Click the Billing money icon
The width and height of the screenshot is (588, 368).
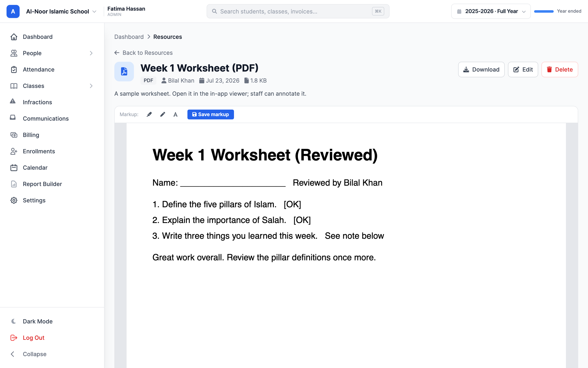pyautogui.click(x=14, y=135)
